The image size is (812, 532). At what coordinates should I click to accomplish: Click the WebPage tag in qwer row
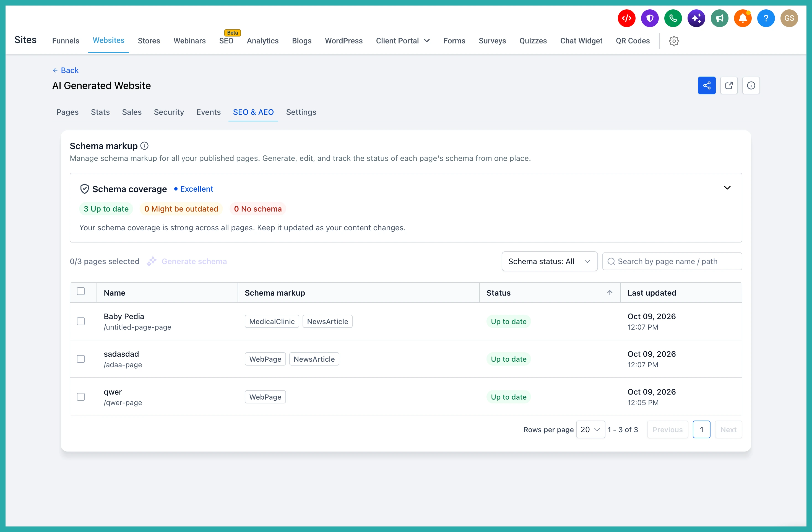pyautogui.click(x=265, y=397)
